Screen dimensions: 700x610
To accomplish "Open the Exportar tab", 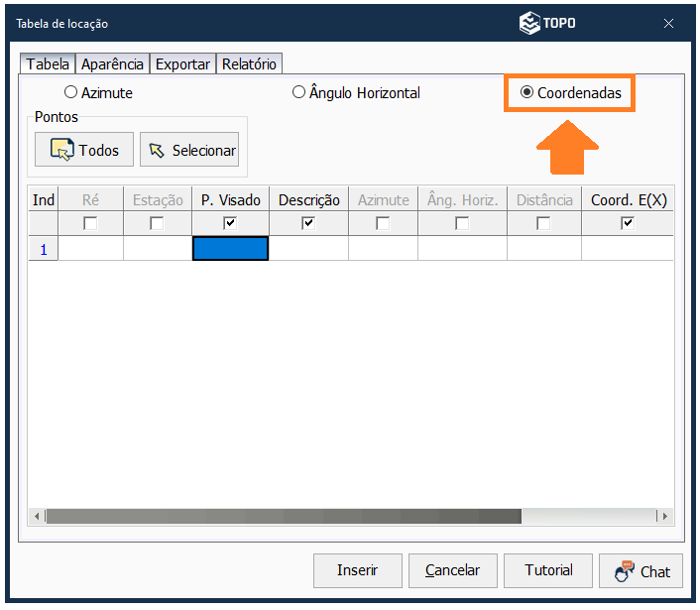I will (182, 63).
